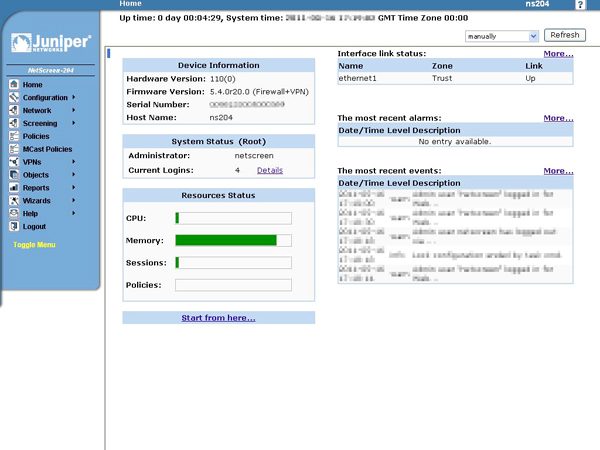
Task: Click the Help icon in sidebar
Action: coord(14,213)
